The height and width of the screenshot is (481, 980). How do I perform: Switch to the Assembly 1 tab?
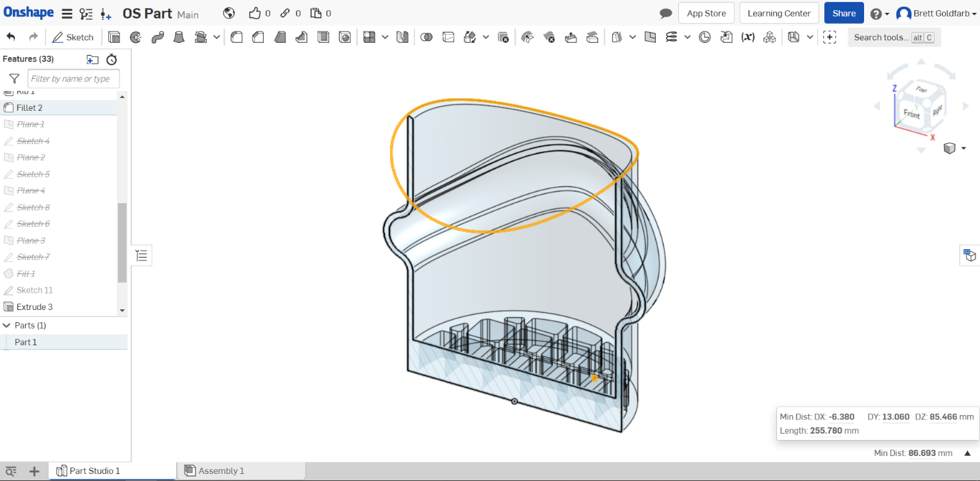point(221,471)
